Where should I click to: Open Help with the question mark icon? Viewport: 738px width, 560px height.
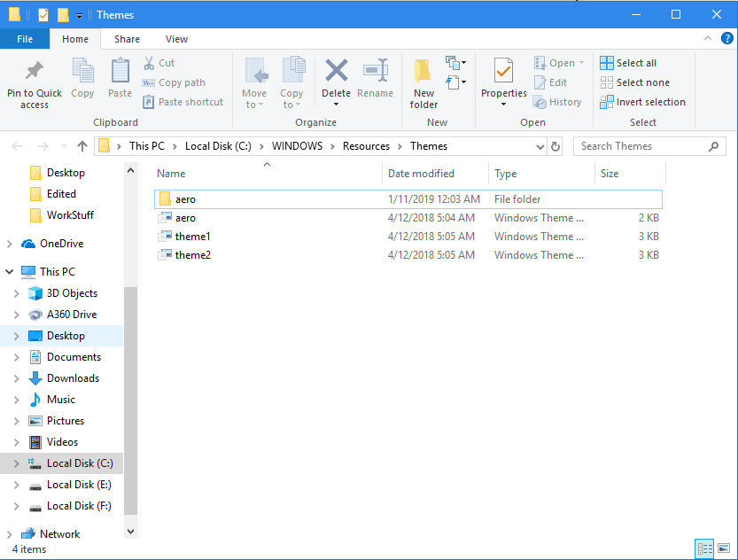click(x=726, y=39)
